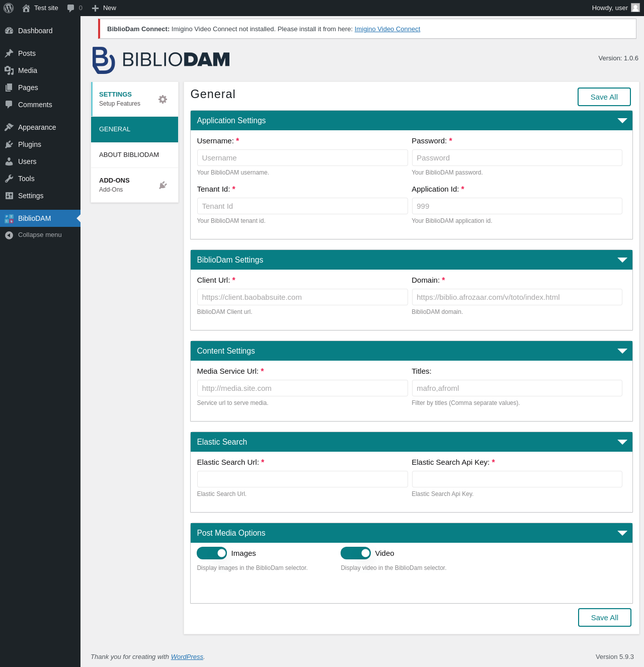Image resolution: width=644 pixels, height=667 pixels.
Task: Focus the Media Service Url field
Action: click(x=302, y=388)
